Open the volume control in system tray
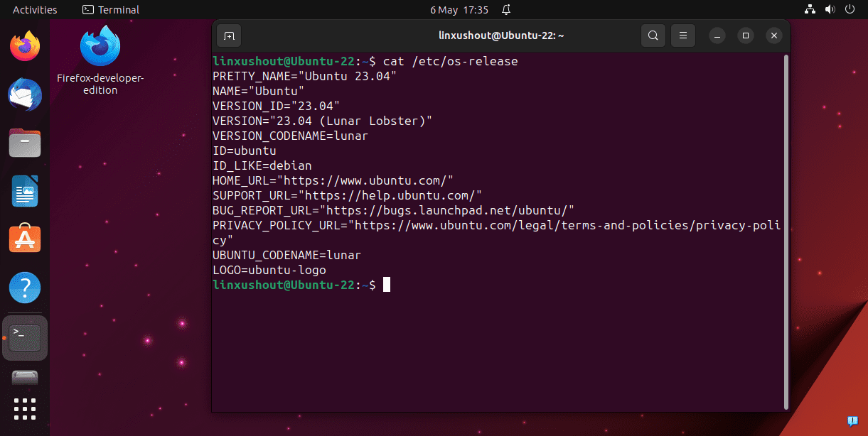868x436 pixels. point(830,10)
